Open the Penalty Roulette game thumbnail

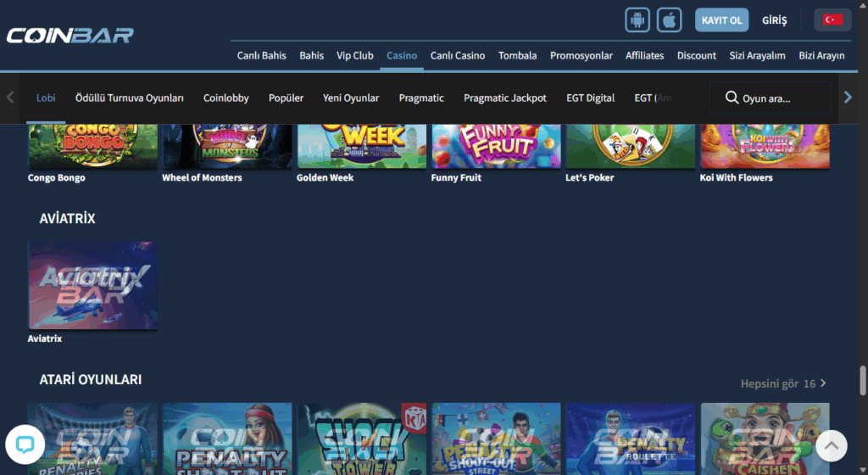631,439
